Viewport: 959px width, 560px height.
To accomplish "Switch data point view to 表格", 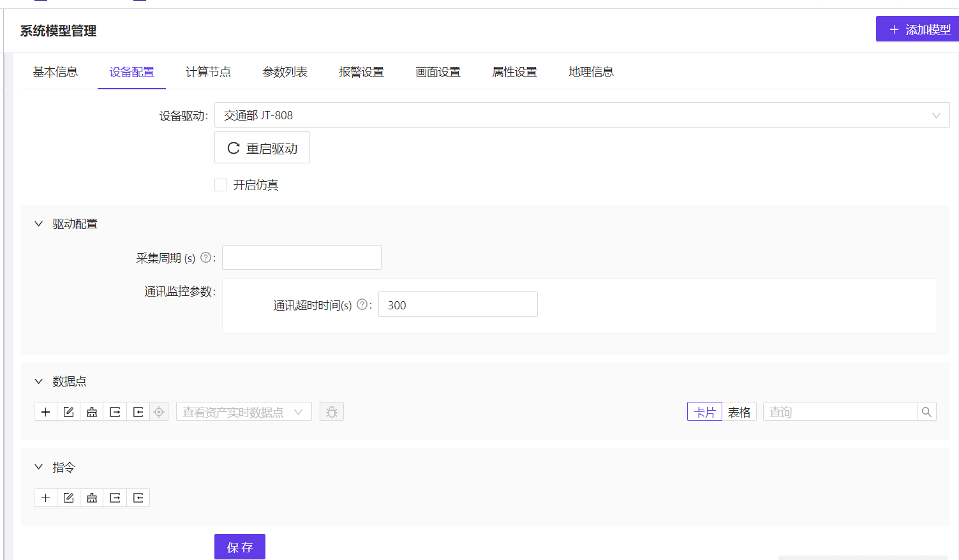I will (x=739, y=412).
